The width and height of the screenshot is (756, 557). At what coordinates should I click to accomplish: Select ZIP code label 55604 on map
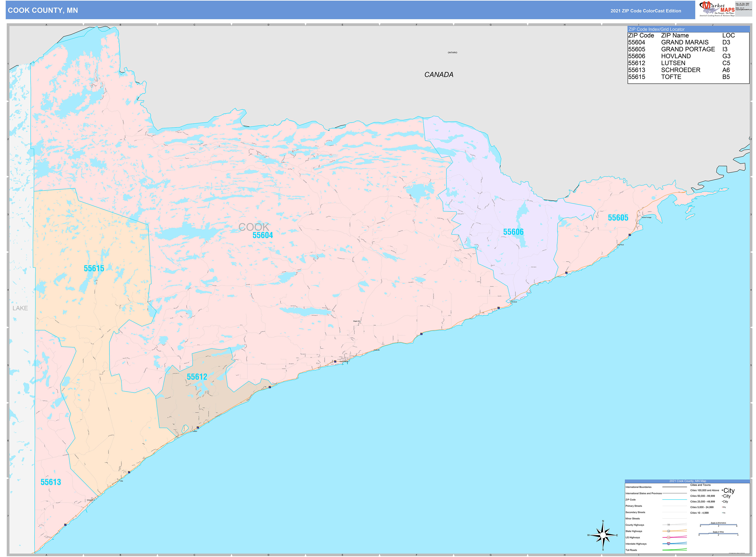click(262, 235)
